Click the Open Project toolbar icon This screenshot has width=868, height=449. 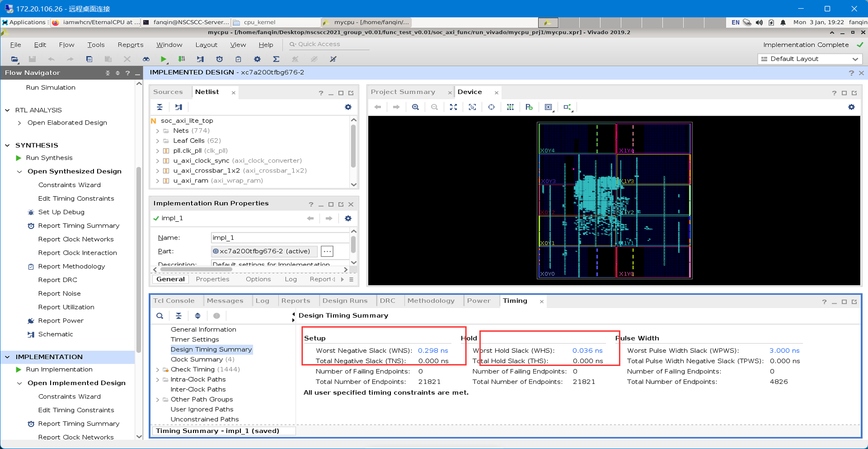click(x=15, y=59)
